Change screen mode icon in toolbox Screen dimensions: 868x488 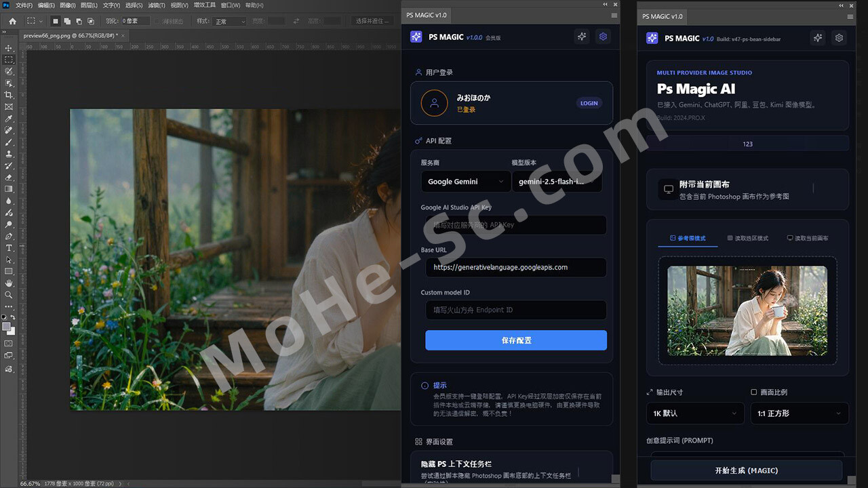coord(9,355)
